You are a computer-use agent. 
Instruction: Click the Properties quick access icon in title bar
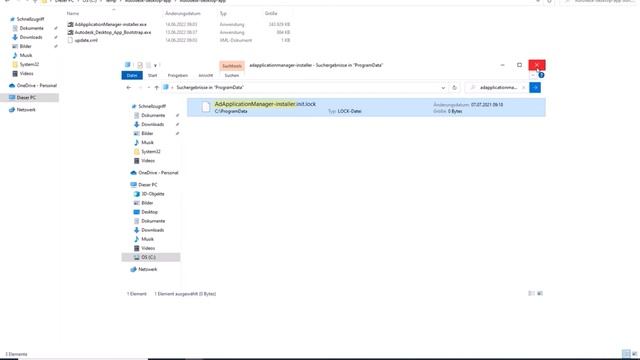coord(140,65)
